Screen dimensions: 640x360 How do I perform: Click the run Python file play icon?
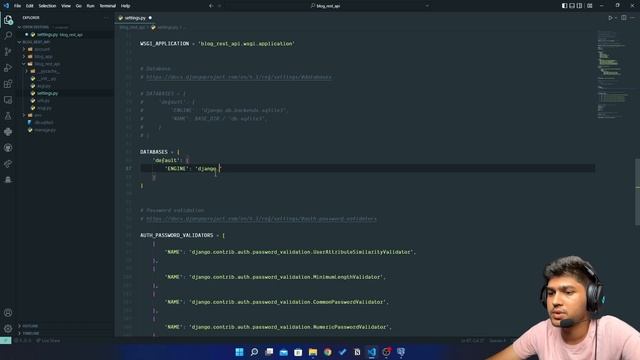pos(610,18)
